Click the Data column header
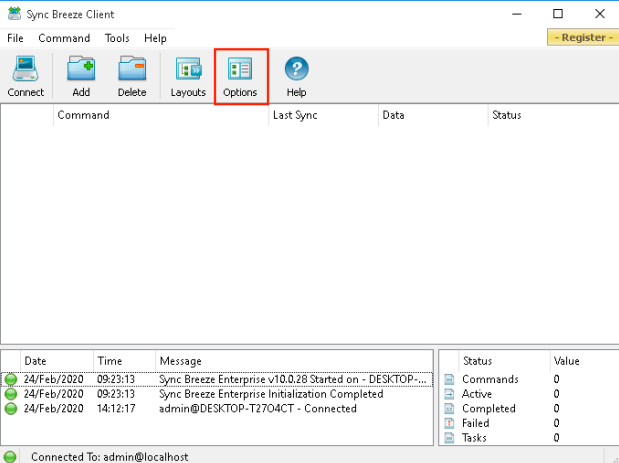This screenshot has width=619, height=463. click(x=433, y=115)
